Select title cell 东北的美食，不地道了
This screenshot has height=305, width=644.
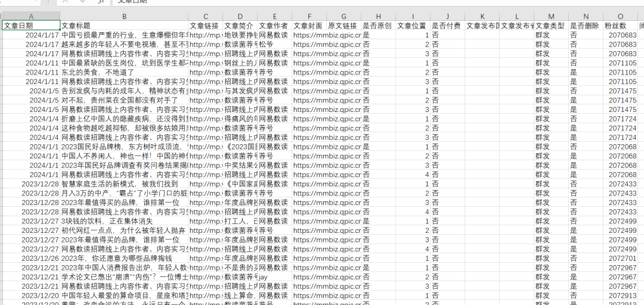click(125, 72)
